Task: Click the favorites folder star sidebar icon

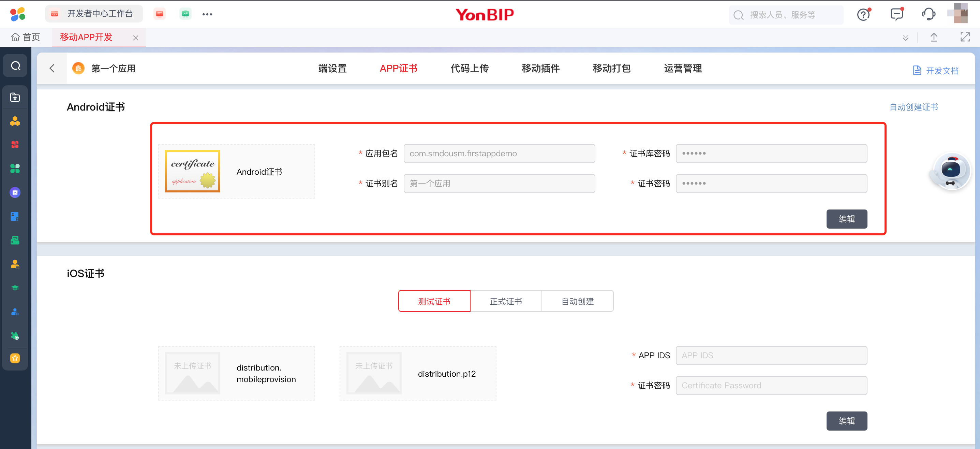Action: pos(15,98)
